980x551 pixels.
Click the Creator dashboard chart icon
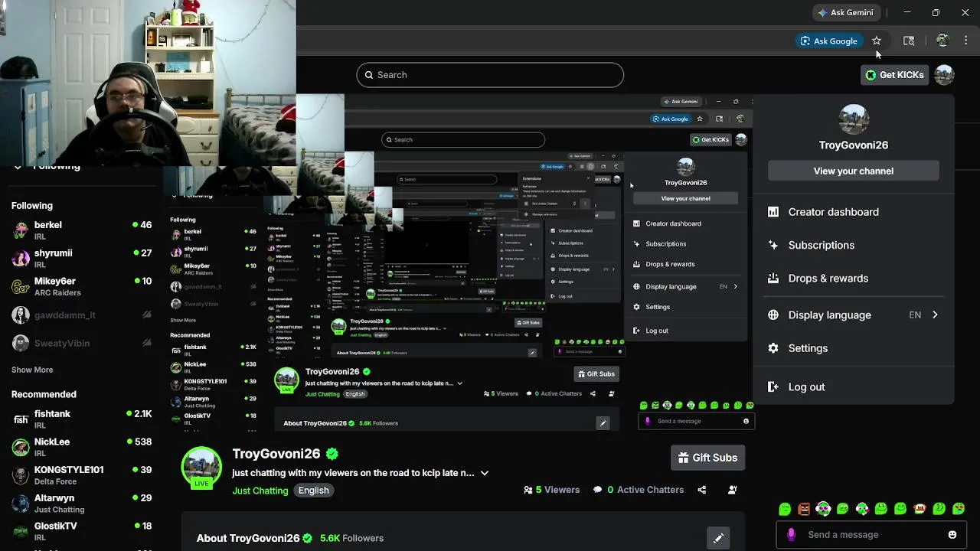(773, 212)
